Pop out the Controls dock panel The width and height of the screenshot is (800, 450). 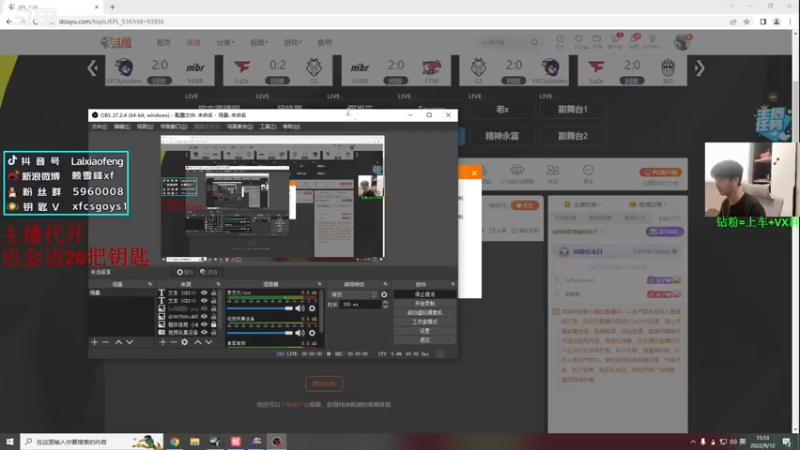[x=453, y=284]
